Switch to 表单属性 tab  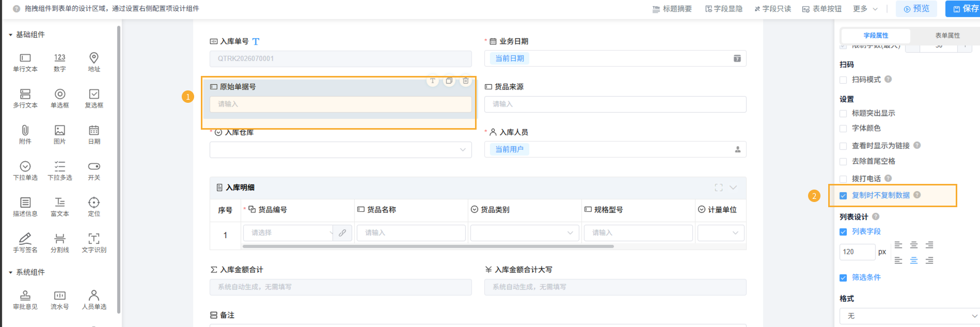(947, 35)
